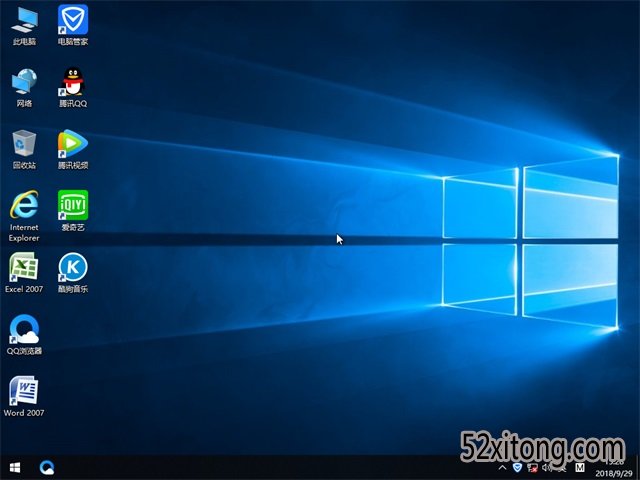Image resolution: width=640 pixels, height=480 pixels.
Task: Open the clock showing 2018/9/29
Action: pos(614,468)
